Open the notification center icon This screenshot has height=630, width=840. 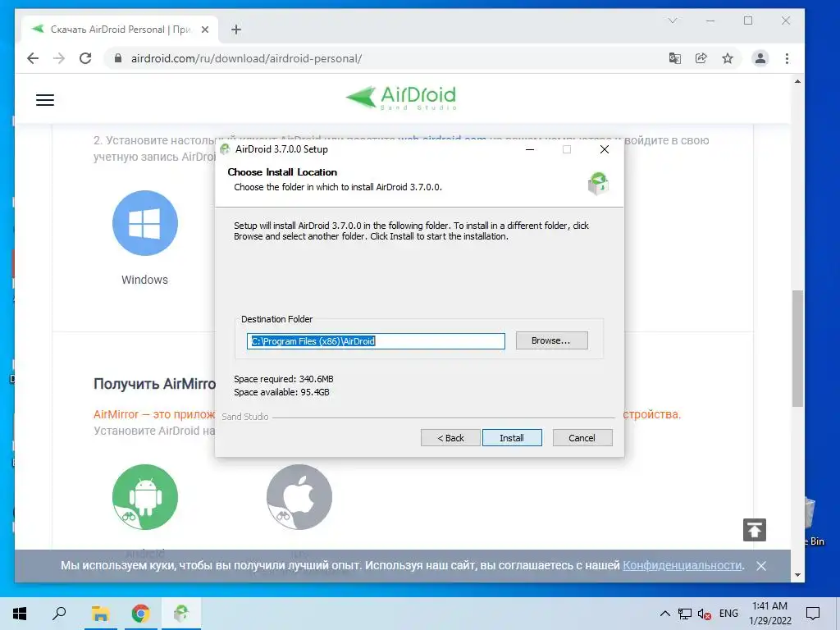813,614
